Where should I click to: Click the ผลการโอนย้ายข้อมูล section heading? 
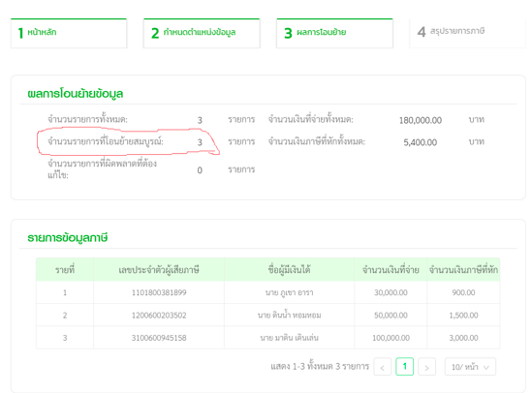pyautogui.click(x=76, y=94)
